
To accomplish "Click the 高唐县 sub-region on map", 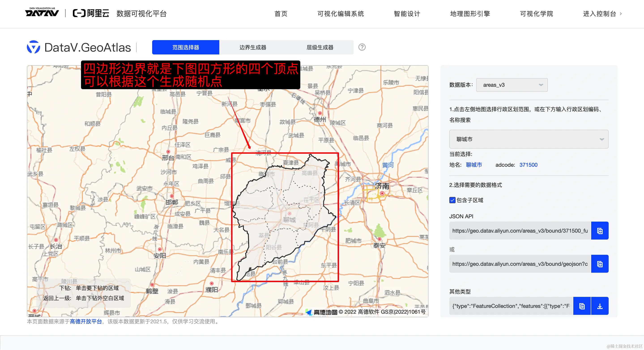I will (309, 173).
